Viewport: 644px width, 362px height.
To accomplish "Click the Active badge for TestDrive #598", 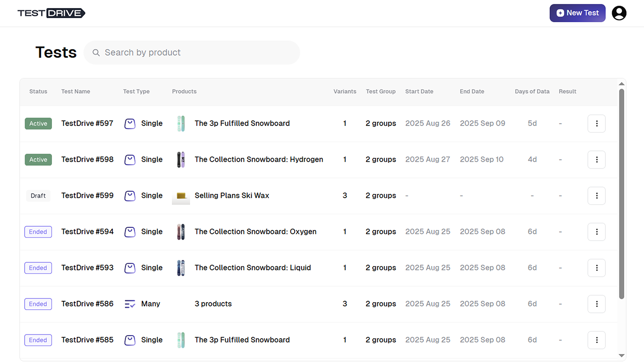I will pos(38,160).
